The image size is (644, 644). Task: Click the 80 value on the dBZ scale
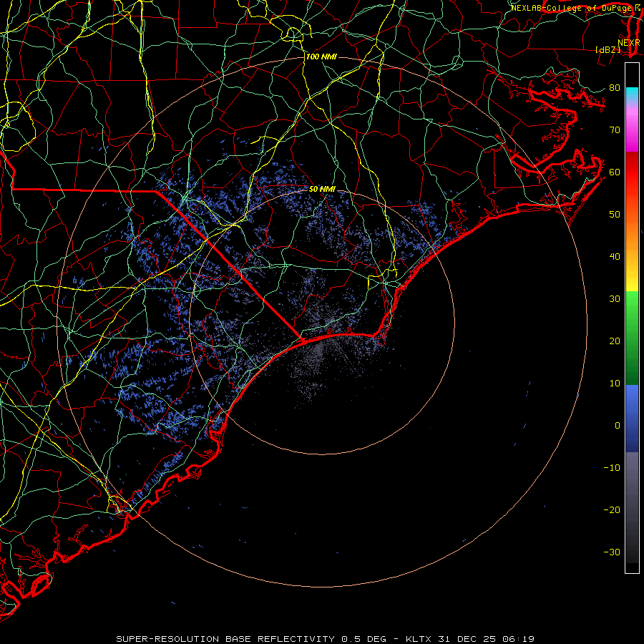(x=615, y=87)
